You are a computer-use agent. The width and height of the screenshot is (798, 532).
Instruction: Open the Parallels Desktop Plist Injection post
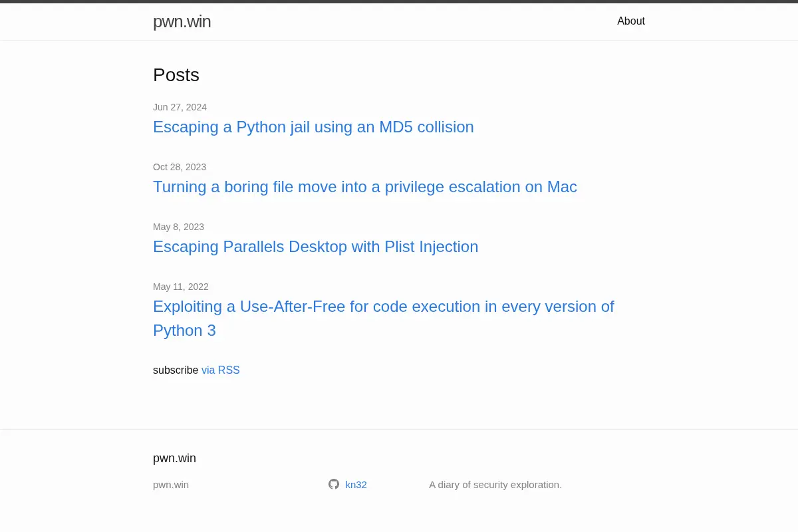pyautogui.click(x=315, y=247)
